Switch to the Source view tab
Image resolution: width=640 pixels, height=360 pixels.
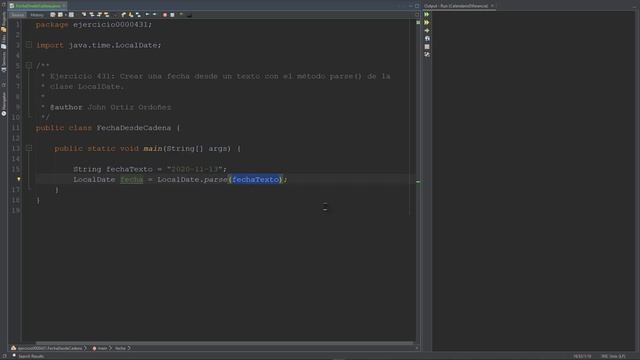coord(18,15)
